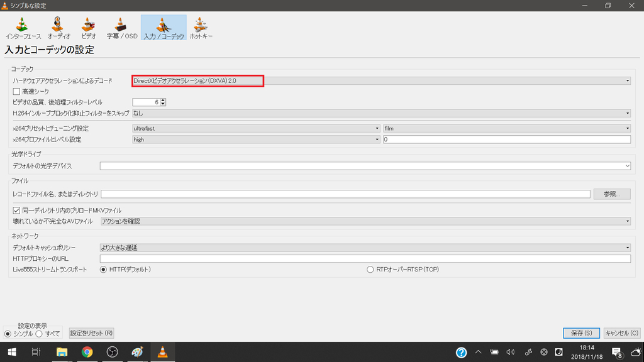Click the blue help question mark tray icon
Screen dimensions: 644x362
[461, 352]
